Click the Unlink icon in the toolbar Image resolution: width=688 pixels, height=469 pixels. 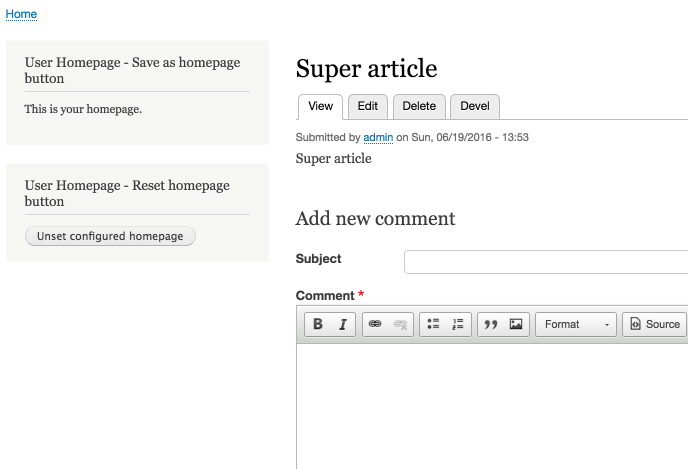[400, 324]
